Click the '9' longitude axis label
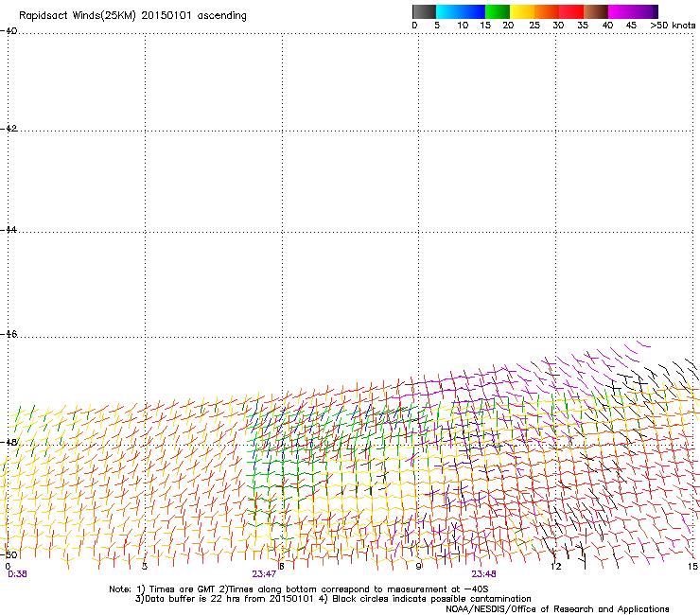Screen dimensions: 700x615 [418, 567]
